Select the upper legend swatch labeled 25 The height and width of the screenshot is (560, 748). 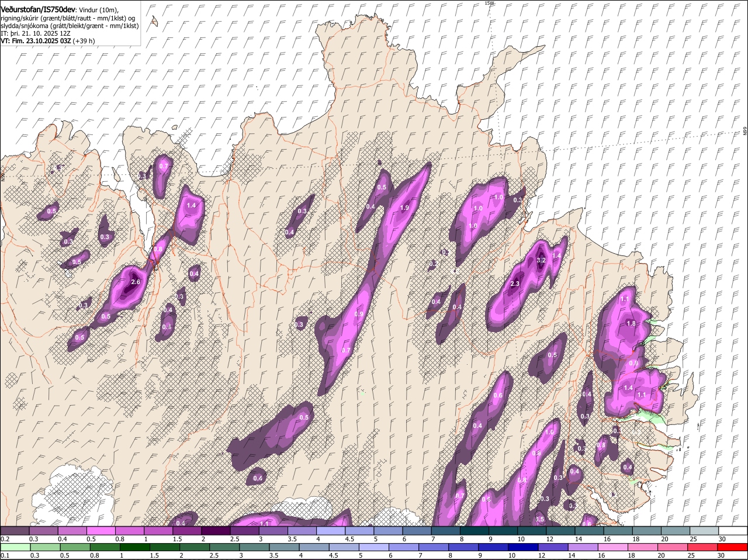tap(704, 531)
